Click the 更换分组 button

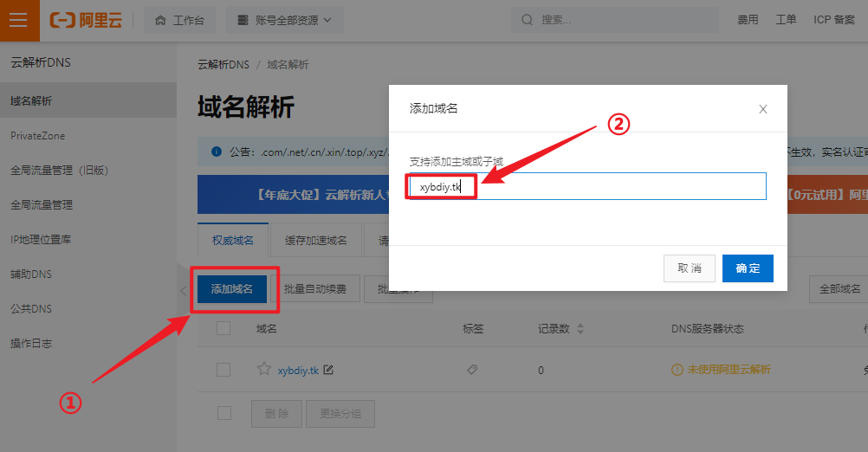point(340,414)
